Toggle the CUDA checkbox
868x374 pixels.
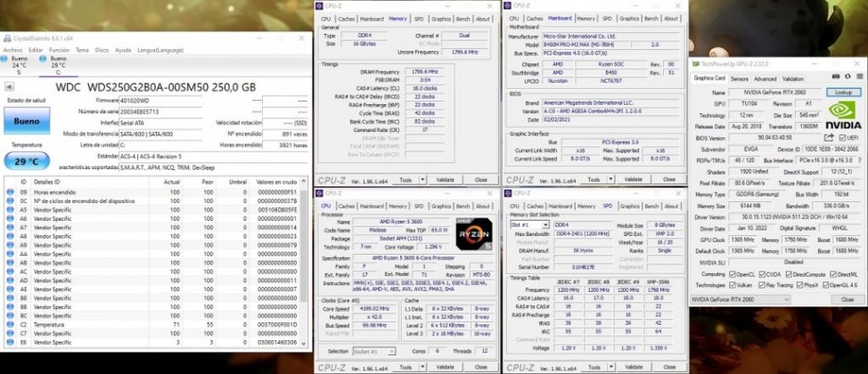[762, 274]
